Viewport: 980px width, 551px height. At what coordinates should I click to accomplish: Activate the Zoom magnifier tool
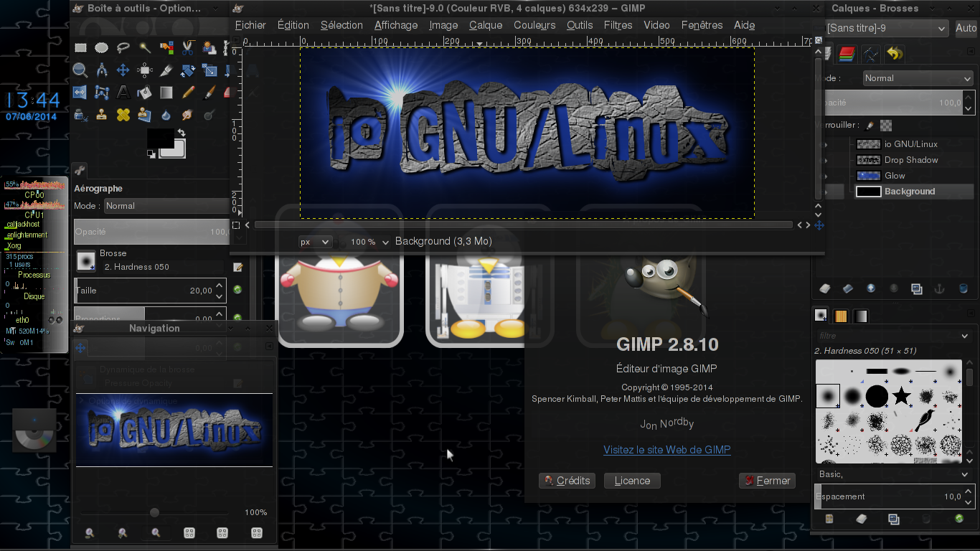click(x=80, y=70)
